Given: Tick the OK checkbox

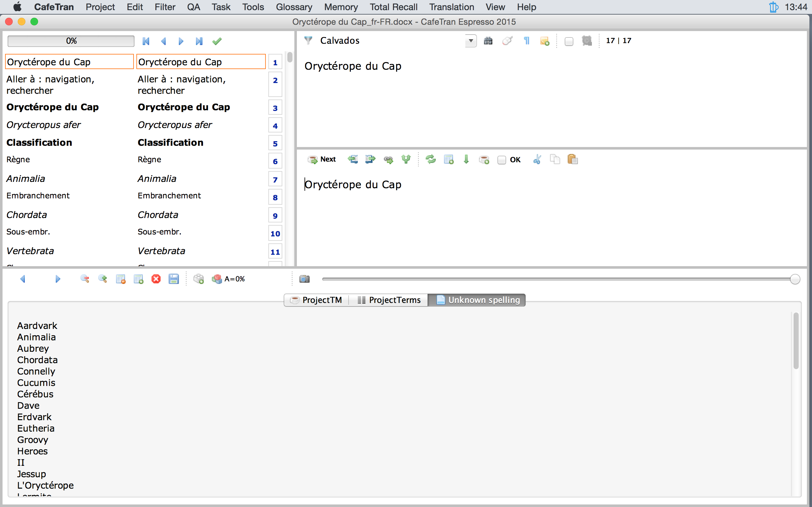Looking at the screenshot, I should coord(501,160).
